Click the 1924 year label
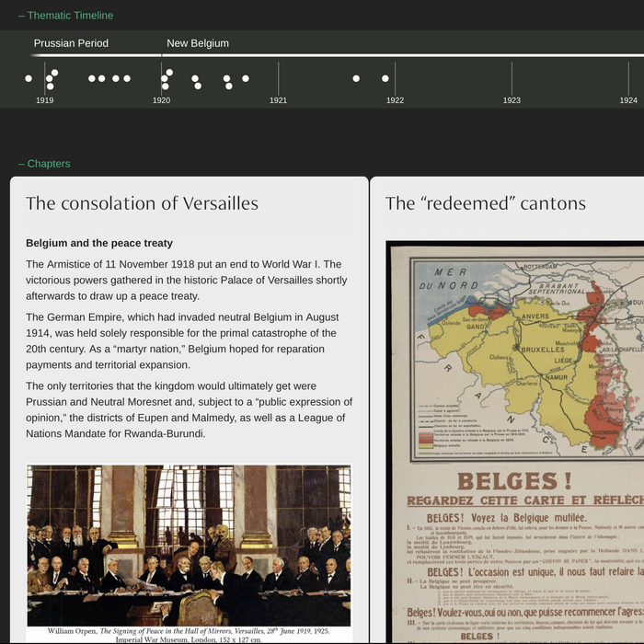Screen dimensions: 644x644 pyautogui.click(x=628, y=100)
